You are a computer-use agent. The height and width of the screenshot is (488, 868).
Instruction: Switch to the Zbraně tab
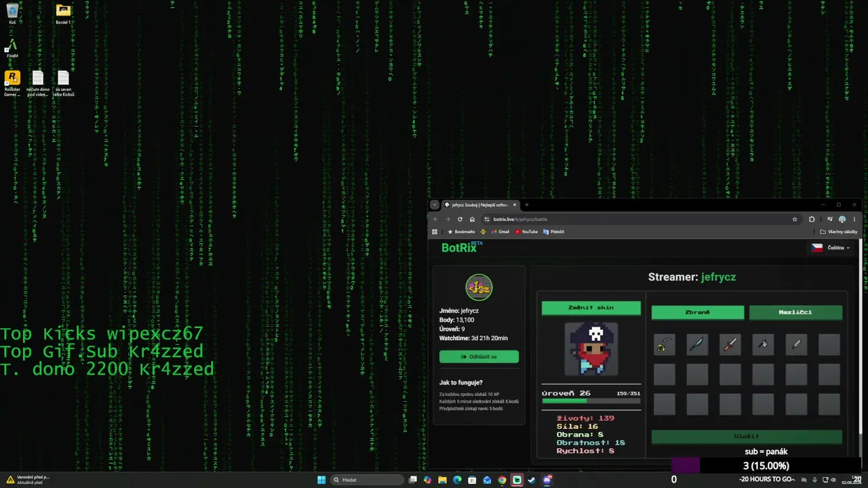pyautogui.click(x=697, y=312)
